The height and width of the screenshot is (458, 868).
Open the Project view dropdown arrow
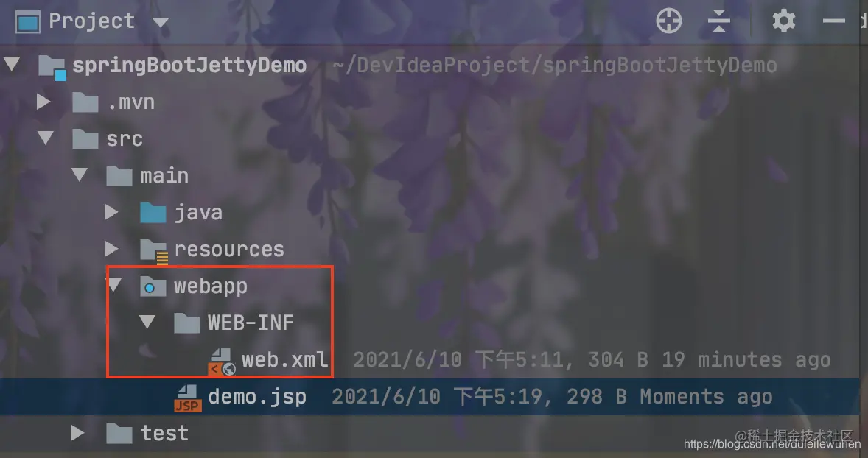tap(161, 23)
